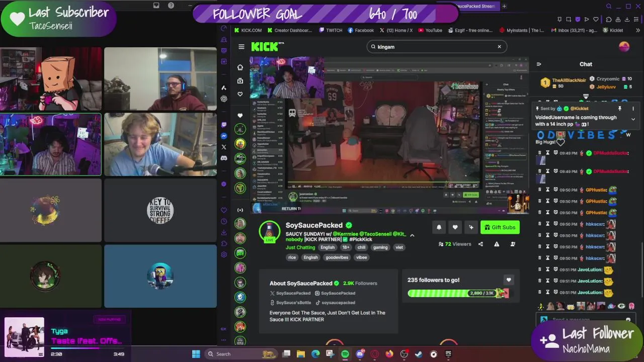Open the Kick hamburger menu
Viewport: 644px width, 362px height.
(x=242, y=47)
